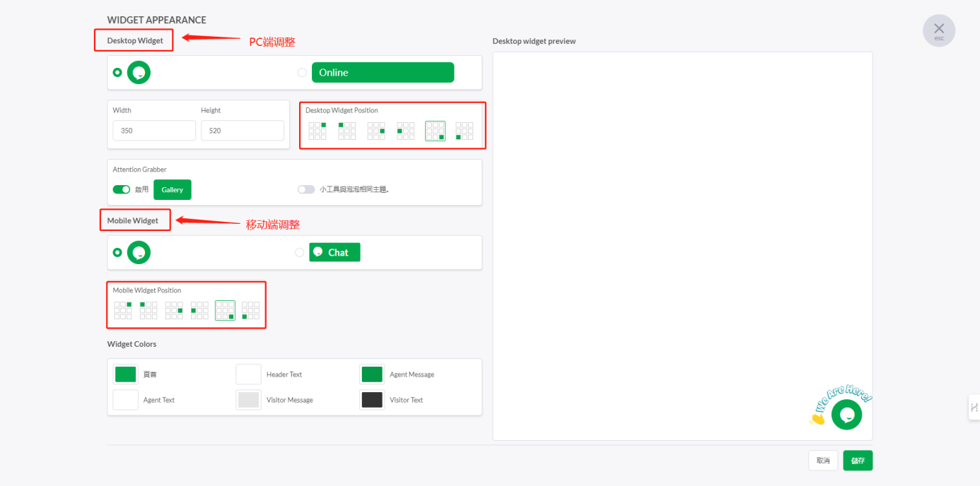This screenshot has width=980, height=486.
Task: Click the Width input field
Action: point(154,131)
